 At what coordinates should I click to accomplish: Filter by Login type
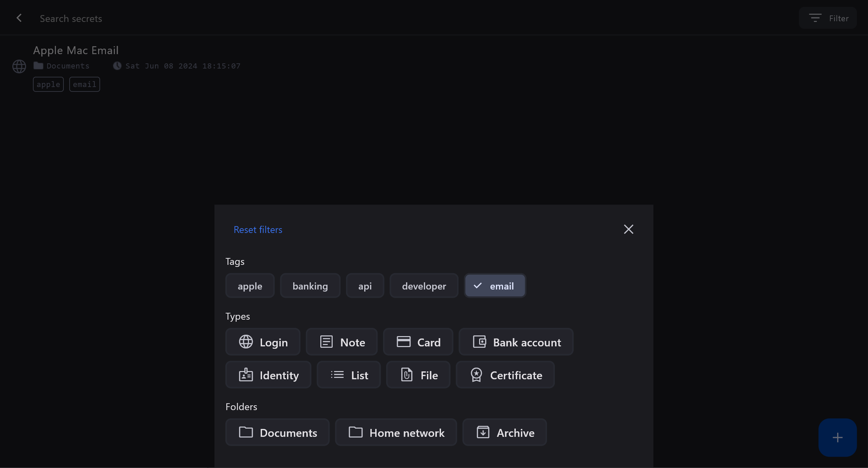point(263,342)
